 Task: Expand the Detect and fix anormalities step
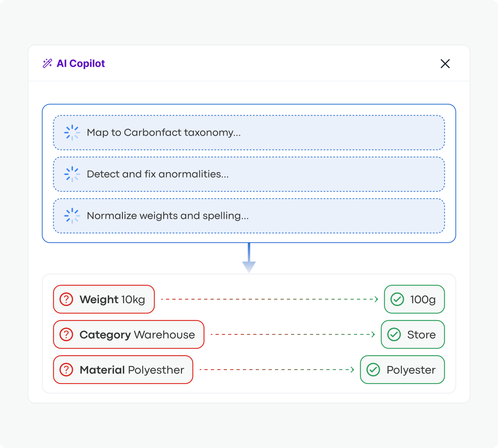(x=249, y=174)
